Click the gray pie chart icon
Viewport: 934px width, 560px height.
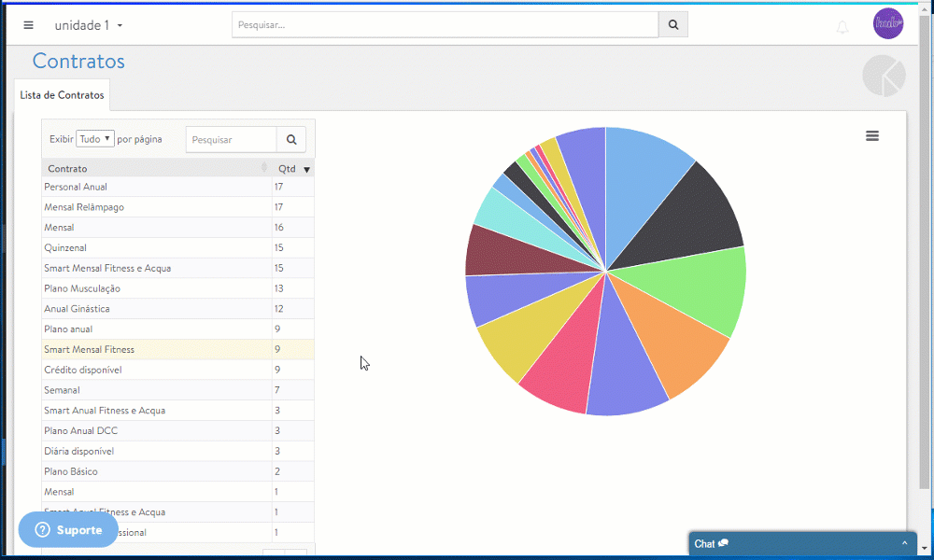[x=884, y=77]
